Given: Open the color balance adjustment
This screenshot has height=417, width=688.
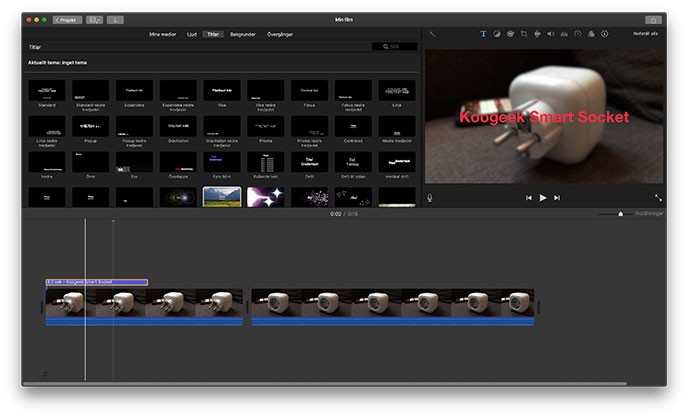Looking at the screenshot, I should pos(497,34).
